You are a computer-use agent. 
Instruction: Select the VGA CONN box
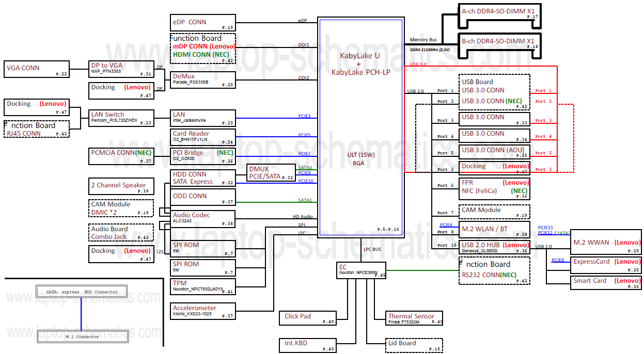37,69
